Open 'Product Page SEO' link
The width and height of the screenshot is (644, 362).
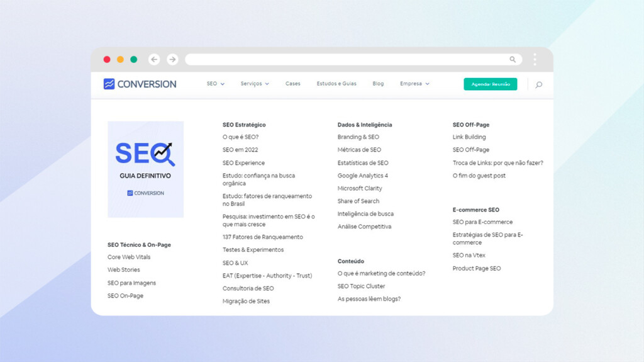(477, 269)
